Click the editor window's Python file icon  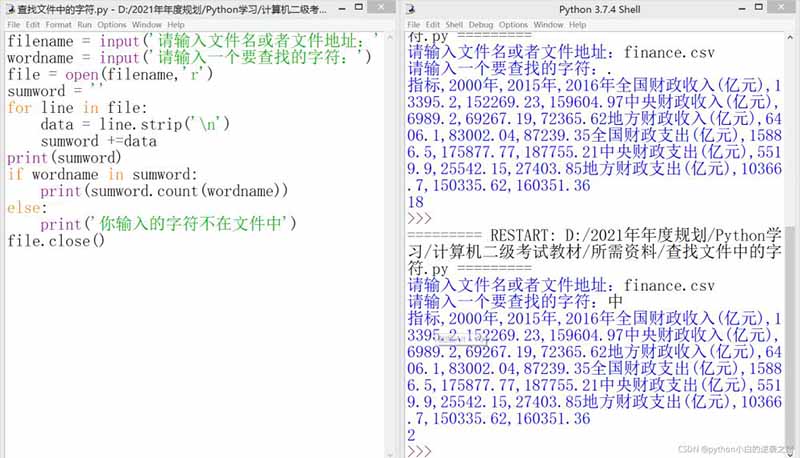(9, 8)
